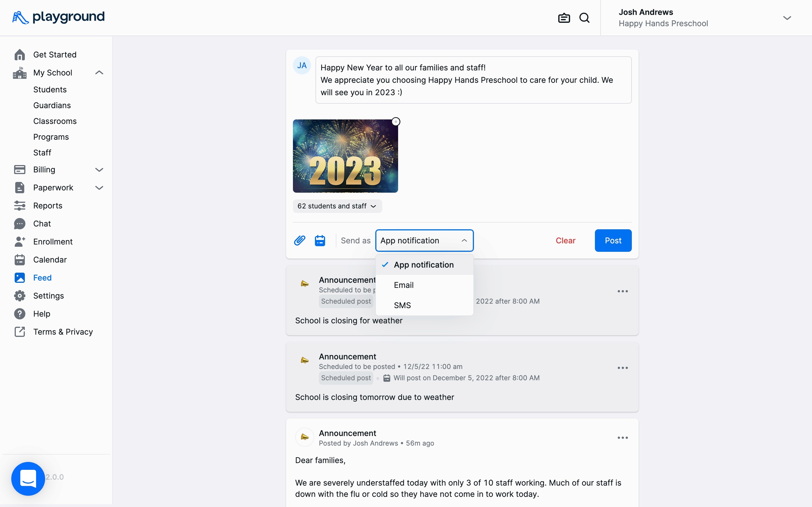Open options menu for Josh Andrews' posted announcement
This screenshot has width=812, height=507.
click(623, 438)
